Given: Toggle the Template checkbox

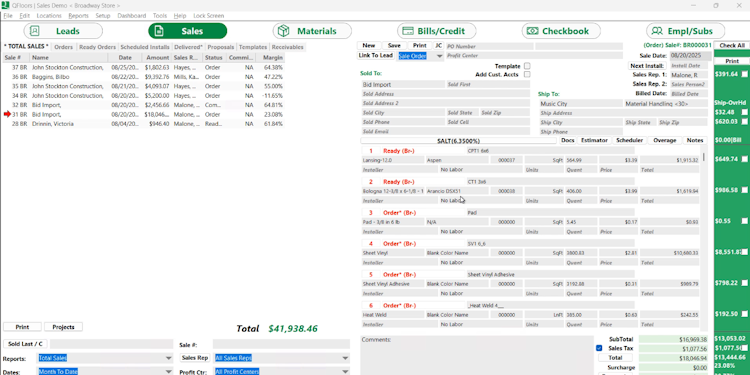Looking at the screenshot, I should click(527, 66).
